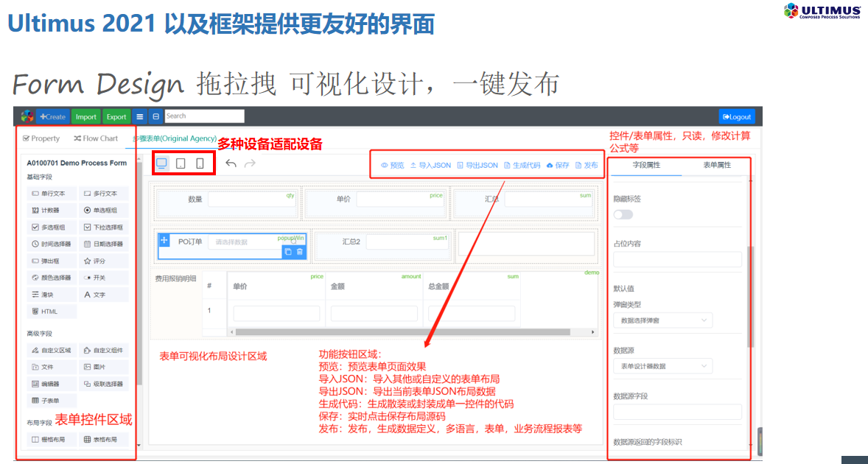Click 保存 save button

click(x=558, y=166)
